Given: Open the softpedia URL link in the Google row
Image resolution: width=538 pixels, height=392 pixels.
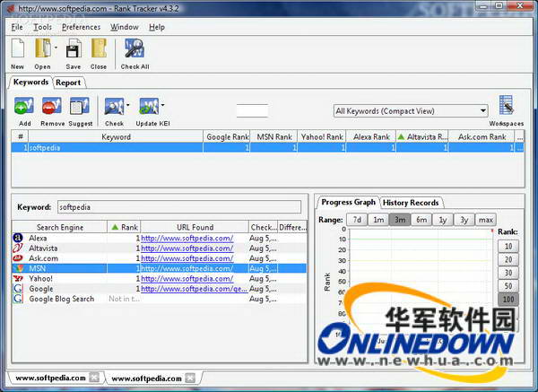Looking at the screenshot, I should pos(195,289).
